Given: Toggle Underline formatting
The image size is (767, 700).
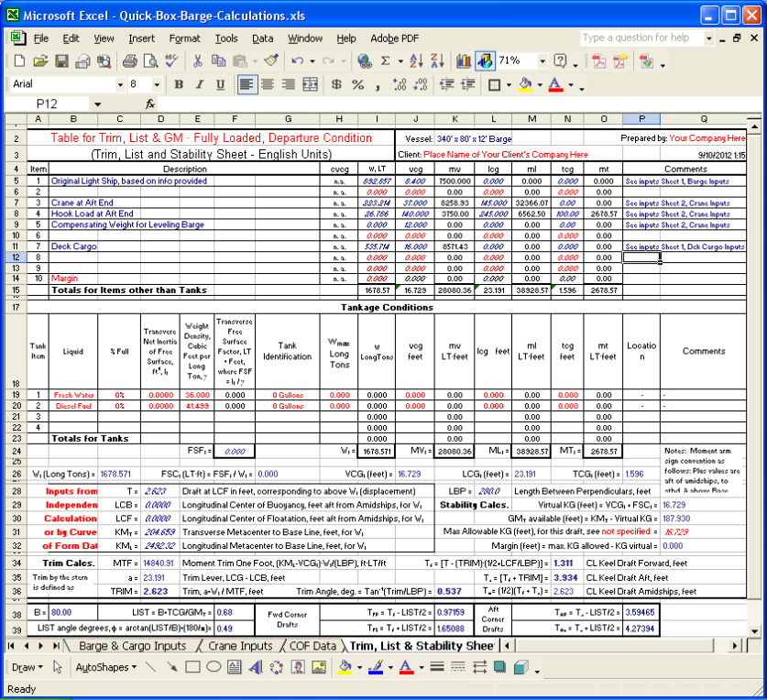Looking at the screenshot, I should click(221, 84).
